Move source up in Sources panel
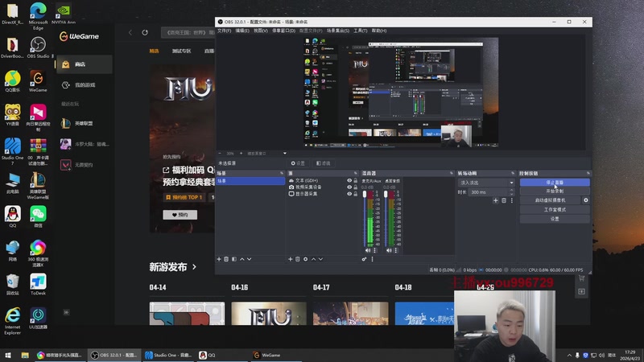The width and height of the screenshot is (644, 362). point(313,259)
